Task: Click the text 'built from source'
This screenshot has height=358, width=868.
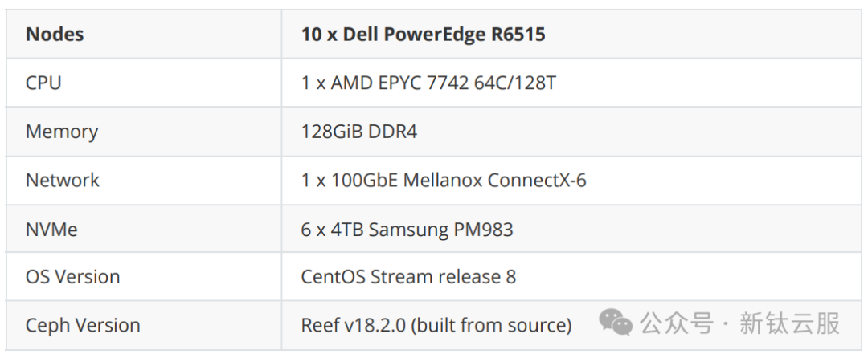Action: click(491, 325)
